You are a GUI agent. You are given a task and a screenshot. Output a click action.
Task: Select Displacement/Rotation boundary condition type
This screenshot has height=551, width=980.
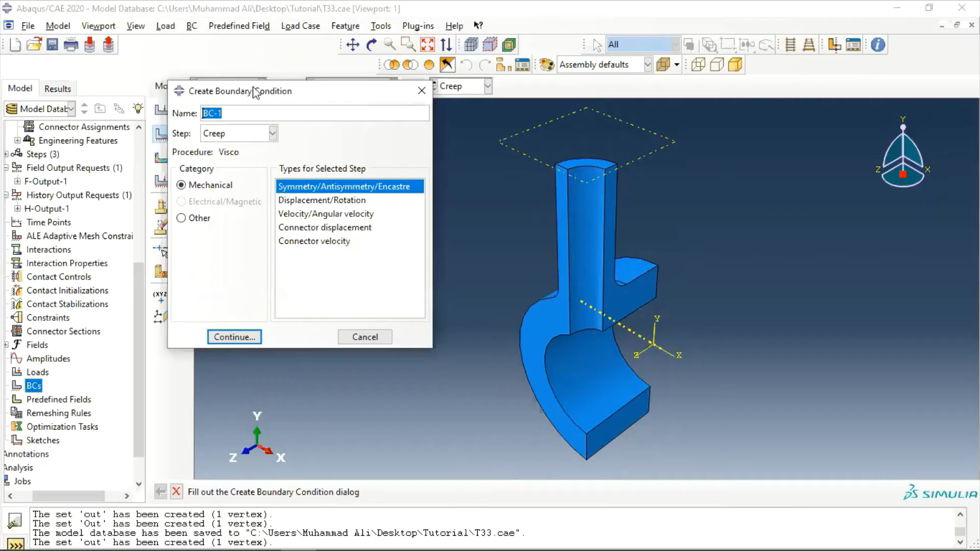point(323,200)
